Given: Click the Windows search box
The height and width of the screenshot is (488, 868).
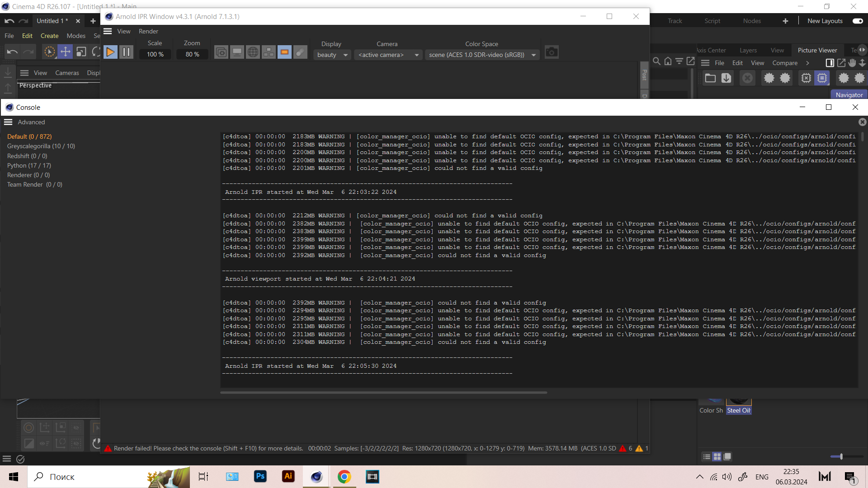Looking at the screenshot, I should click(x=108, y=477).
